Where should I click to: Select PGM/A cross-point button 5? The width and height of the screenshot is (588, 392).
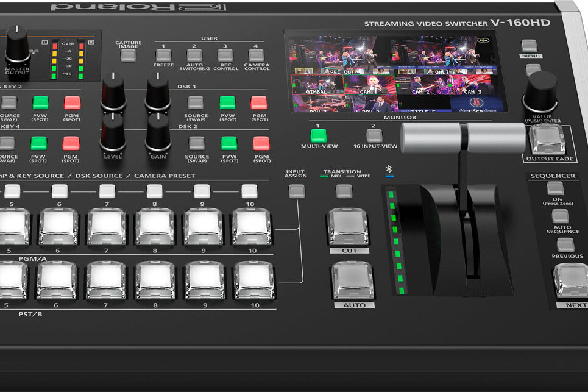pos(13,227)
